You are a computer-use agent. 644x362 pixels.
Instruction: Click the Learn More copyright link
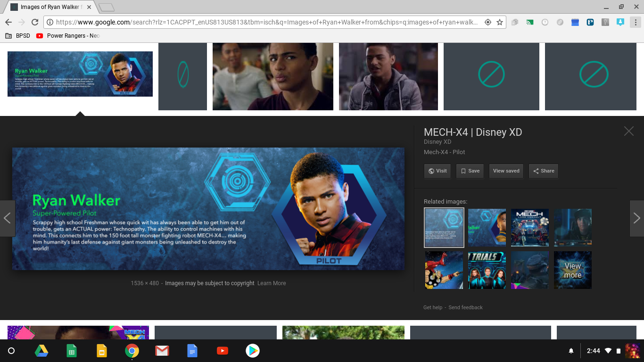272,283
